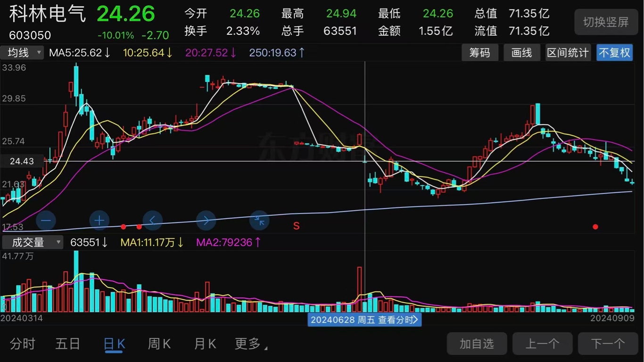Screen dimensions: 644x362
Task: Click the S sell signal marker on the chart
Action: [x=296, y=226]
